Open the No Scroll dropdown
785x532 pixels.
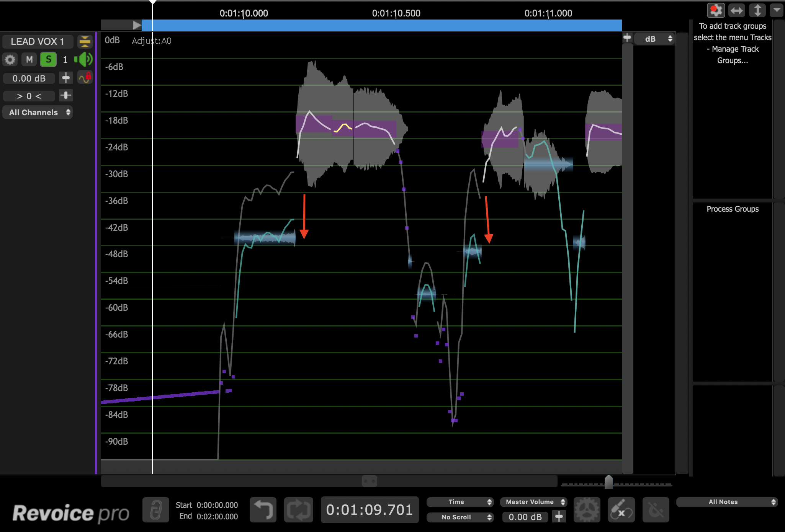(460, 517)
